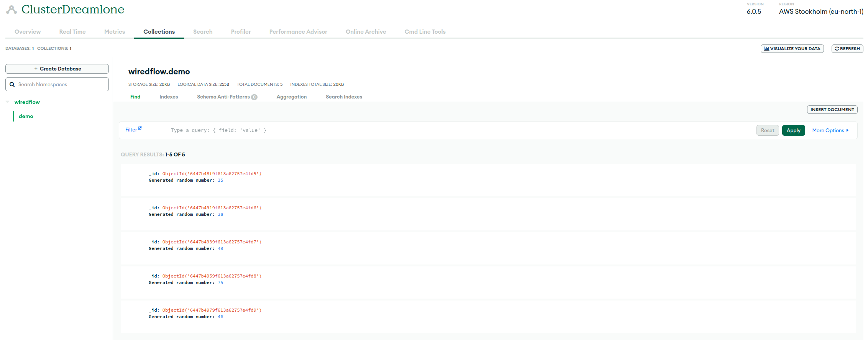868x340 pixels.
Task: Refresh the collections view
Action: point(847,49)
